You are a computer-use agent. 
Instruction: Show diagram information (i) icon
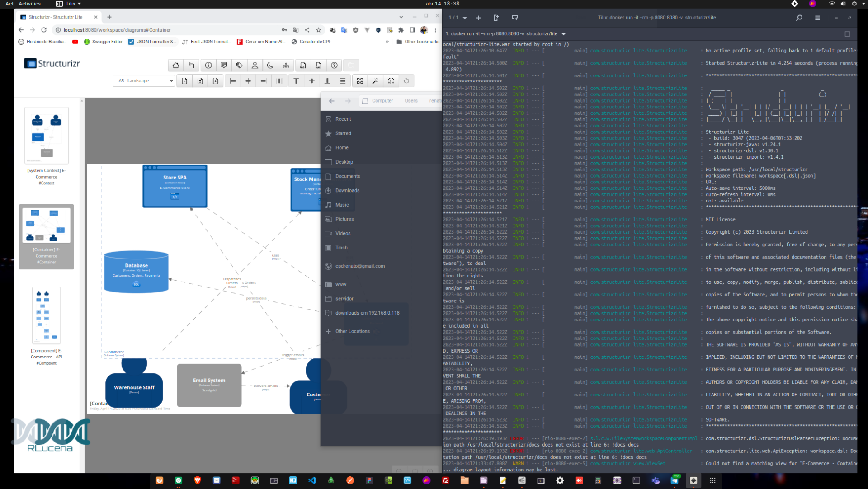[208, 65]
